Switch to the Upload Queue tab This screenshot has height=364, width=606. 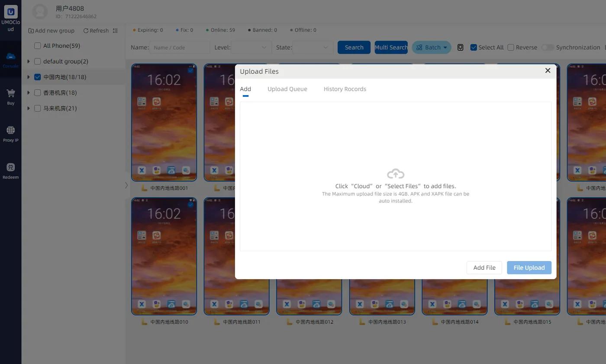pos(287,89)
